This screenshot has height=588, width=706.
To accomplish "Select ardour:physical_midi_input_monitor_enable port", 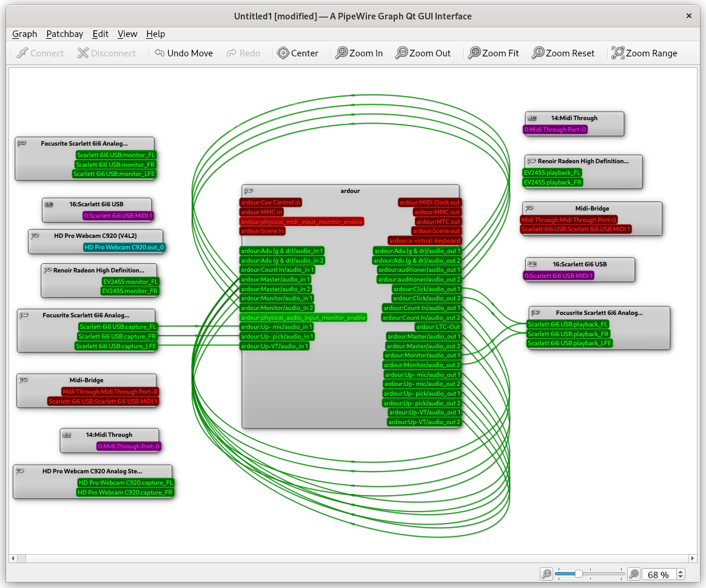I will 301,222.
